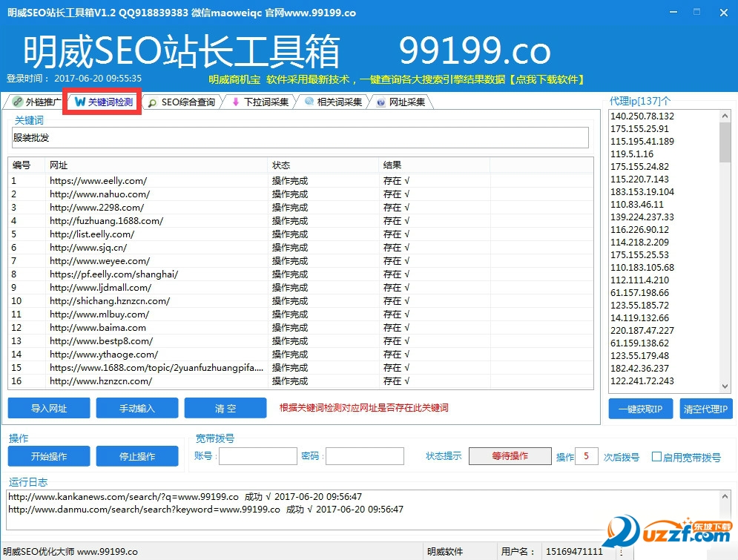Select row http://www.nahuo.com/
The image size is (738, 560).
point(300,194)
